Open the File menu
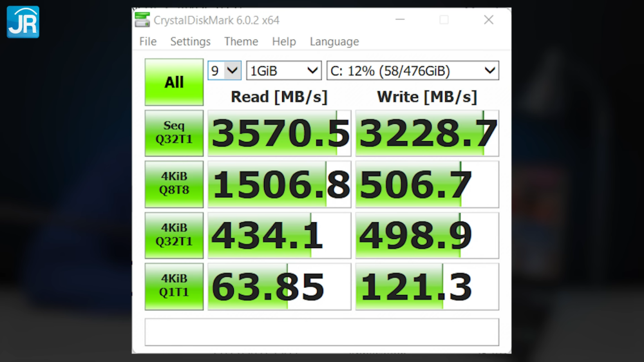Viewport: 644px width, 362px height. [x=147, y=42]
